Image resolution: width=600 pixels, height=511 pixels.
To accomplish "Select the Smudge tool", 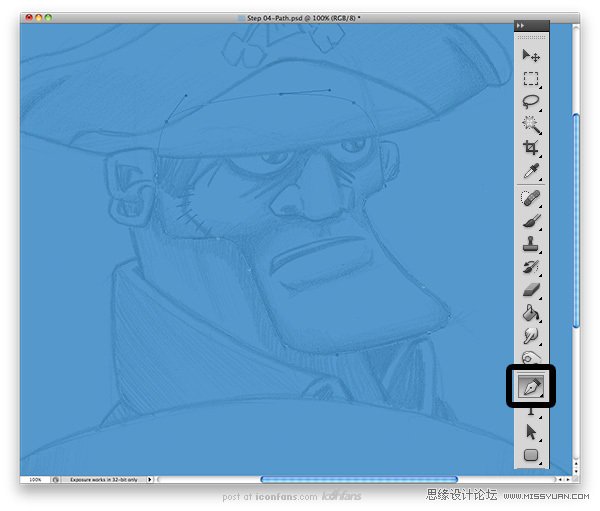I will (x=531, y=336).
